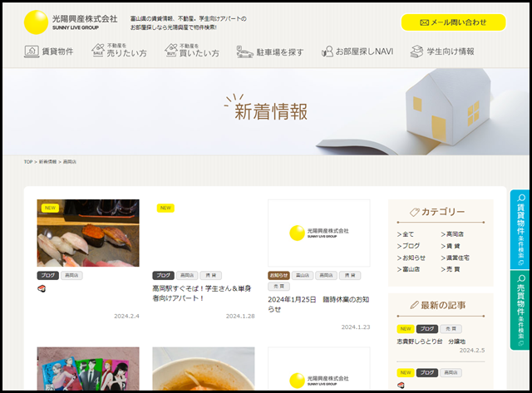Open the 駐車場を探す menu item

pyautogui.click(x=270, y=52)
